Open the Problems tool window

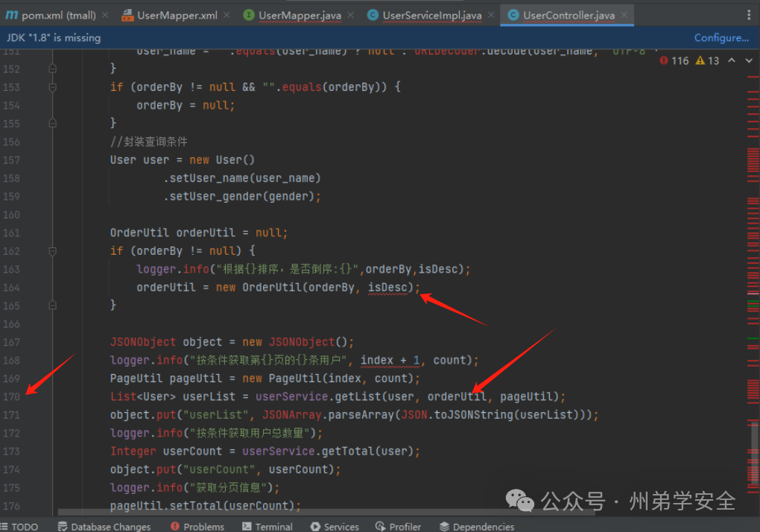(x=197, y=527)
